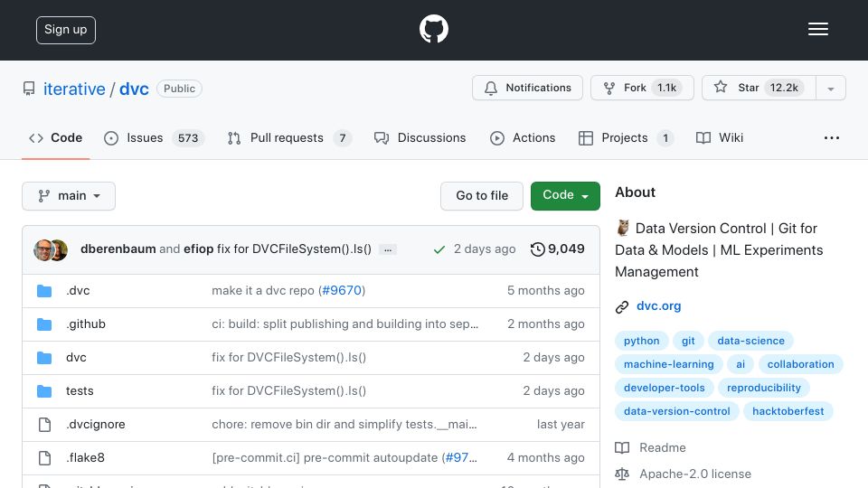
Task: Click the tests folder icon
Action: click(x=44, y=391)
